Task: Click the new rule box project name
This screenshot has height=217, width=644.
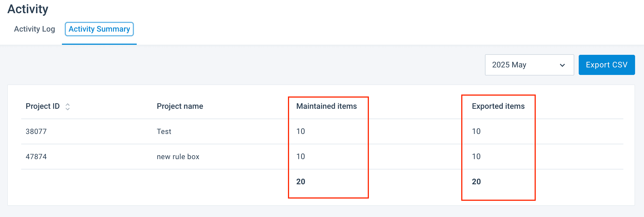Action: click(178, 157)
